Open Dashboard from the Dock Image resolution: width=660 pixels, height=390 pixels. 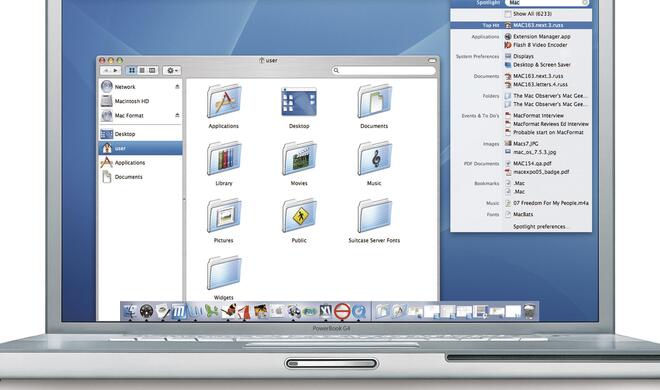coord(146,311)
